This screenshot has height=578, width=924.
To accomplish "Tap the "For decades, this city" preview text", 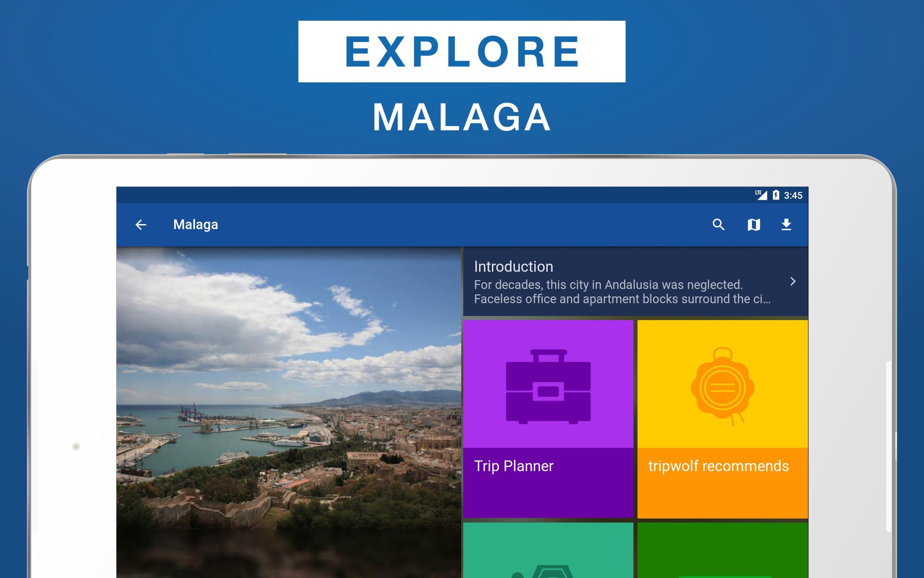I will click(622, 292).
